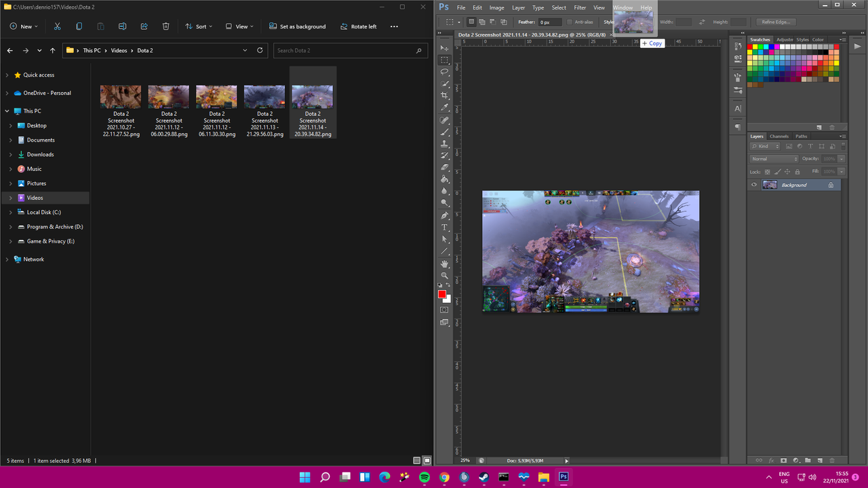Screen dimensions: 868x488
Task: Open the Paragraph panel icon
Action: (738, 127)
